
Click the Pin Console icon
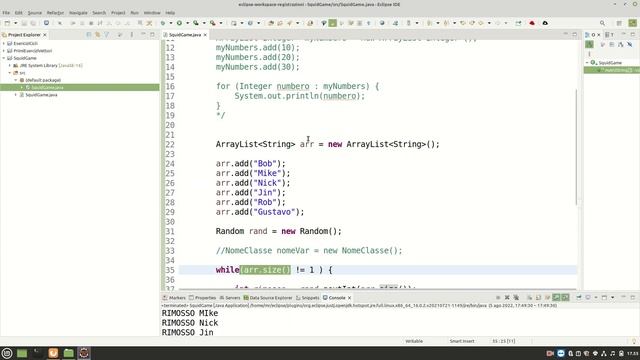579,298
